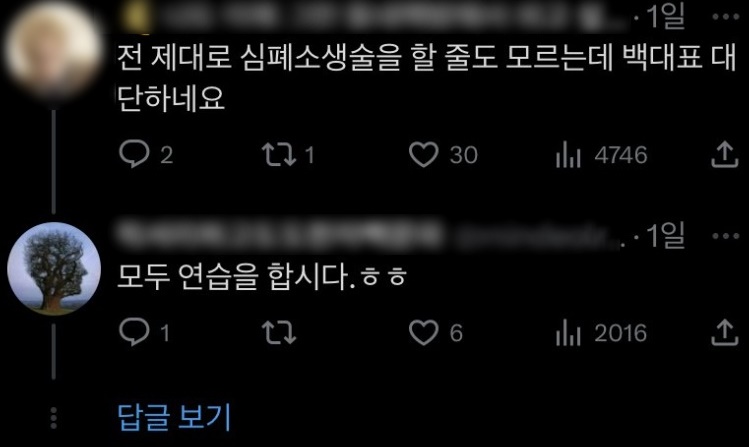
Task: Share the first tweet via upload icon
Action: click(x=725, y=154)
